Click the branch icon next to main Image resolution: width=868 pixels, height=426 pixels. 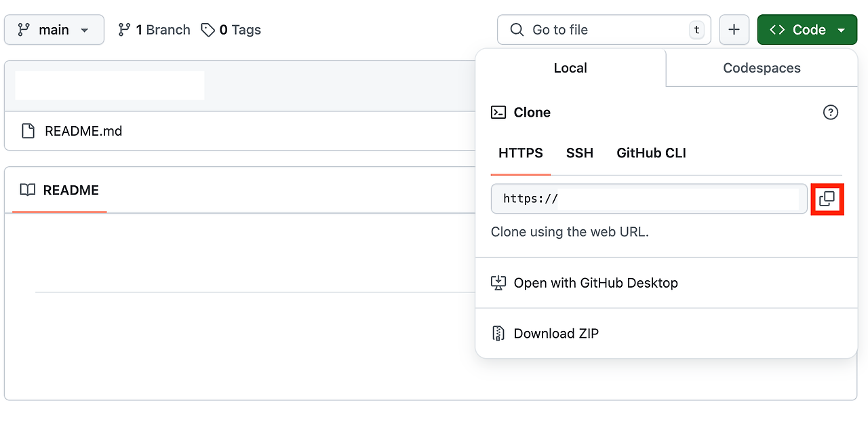124,29
